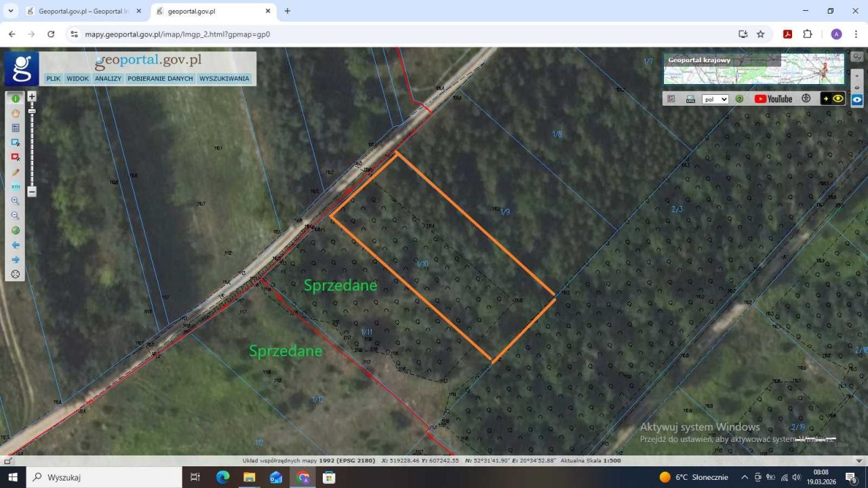Open the accessibility figure icon
The width and height of the screenshot is (868, 488).
click(x=806, y=99)
